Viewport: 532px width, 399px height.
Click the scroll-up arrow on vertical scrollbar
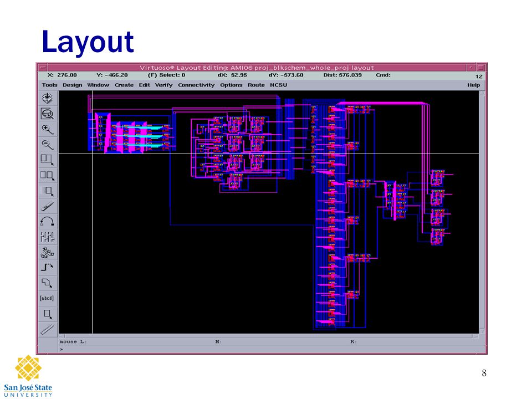coord(482,93)
